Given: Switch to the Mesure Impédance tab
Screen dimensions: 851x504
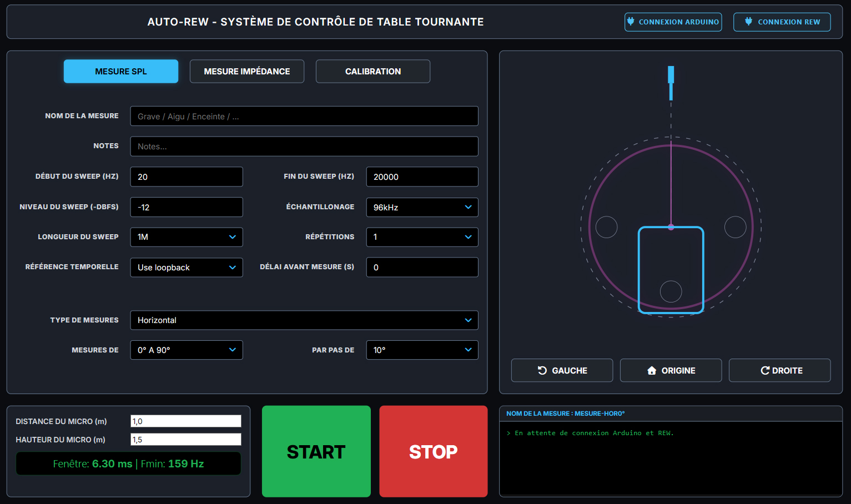Looking at the screenshot, I should (246, 72).
